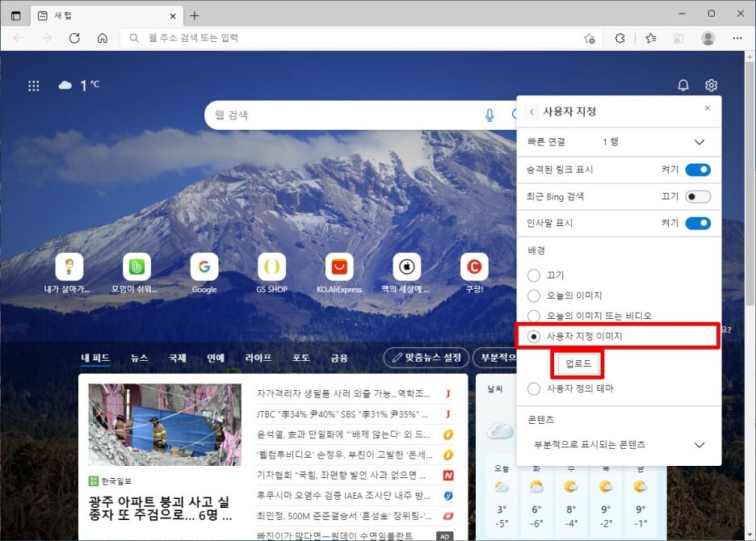Open the browser settings and more menu

pyautogui.click(x=737, y=38)
